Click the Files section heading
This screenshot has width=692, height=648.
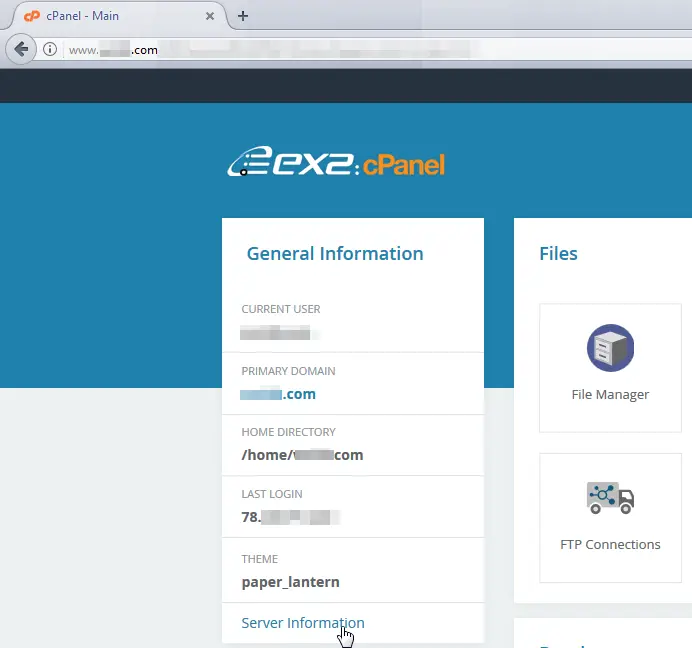click(558, 254)
